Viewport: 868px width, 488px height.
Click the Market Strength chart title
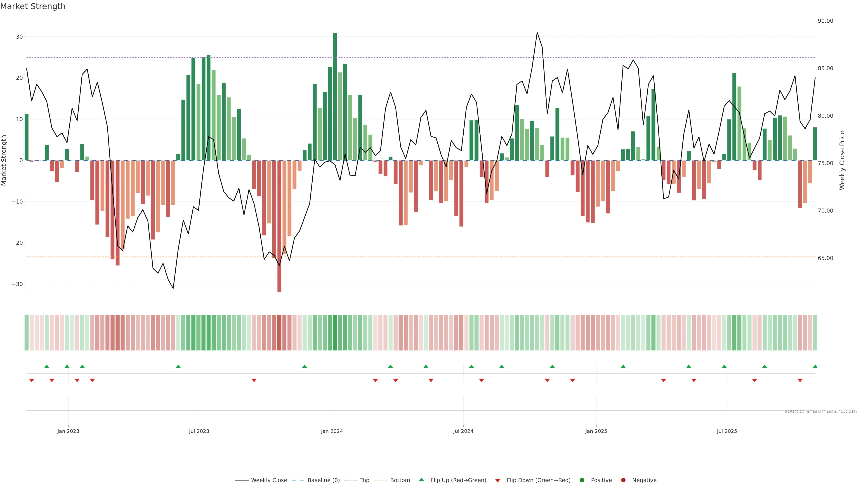coord(33,6)
